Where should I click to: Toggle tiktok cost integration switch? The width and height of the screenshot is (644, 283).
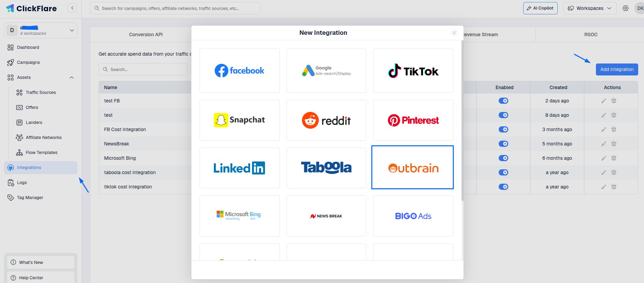[503, 187]
